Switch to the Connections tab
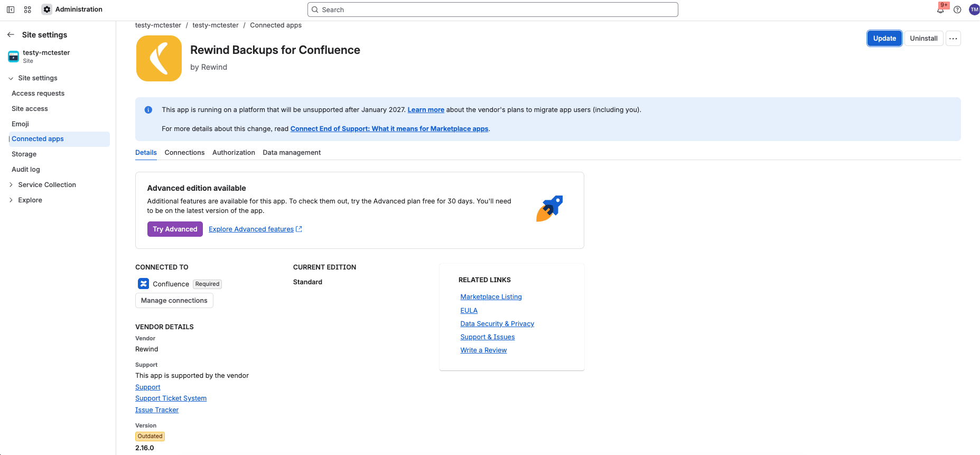Viewport: 980px width, 455px height. tap(184, 153)
